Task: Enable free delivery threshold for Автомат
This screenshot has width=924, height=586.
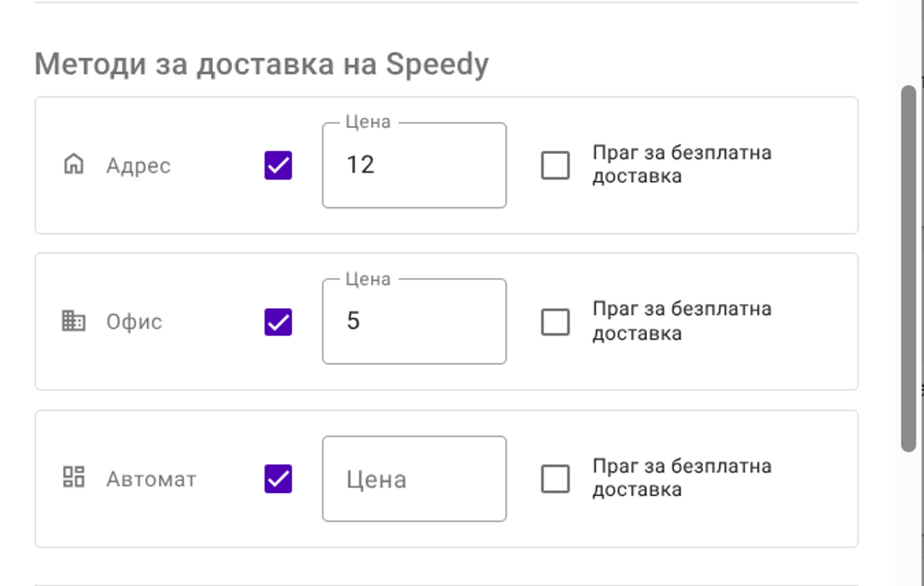Action: [x=555, y=478]
